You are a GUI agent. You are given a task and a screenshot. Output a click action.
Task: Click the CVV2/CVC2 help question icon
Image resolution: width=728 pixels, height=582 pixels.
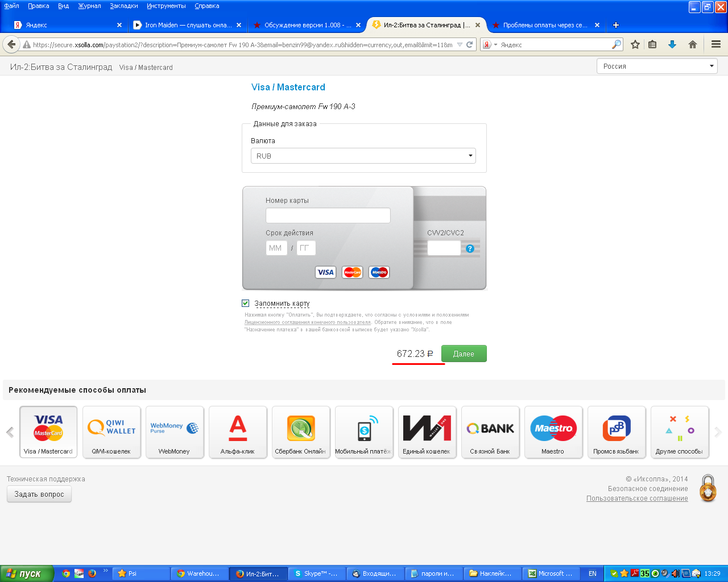(470, 248)
